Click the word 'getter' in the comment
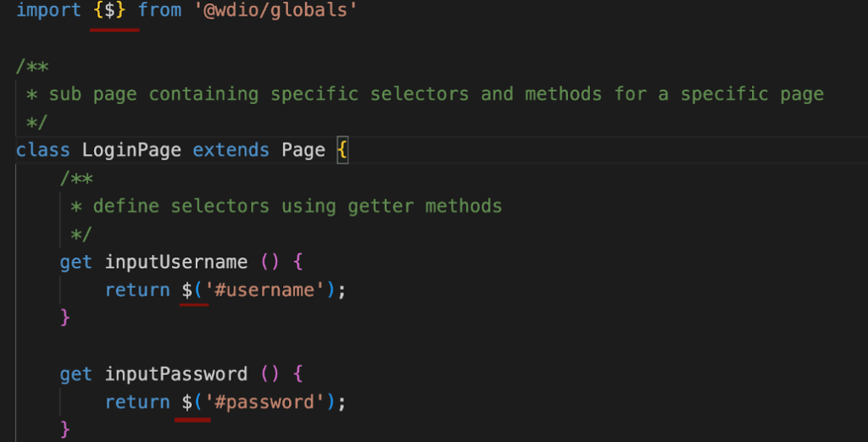868x442 pixels. coord(381,207)
